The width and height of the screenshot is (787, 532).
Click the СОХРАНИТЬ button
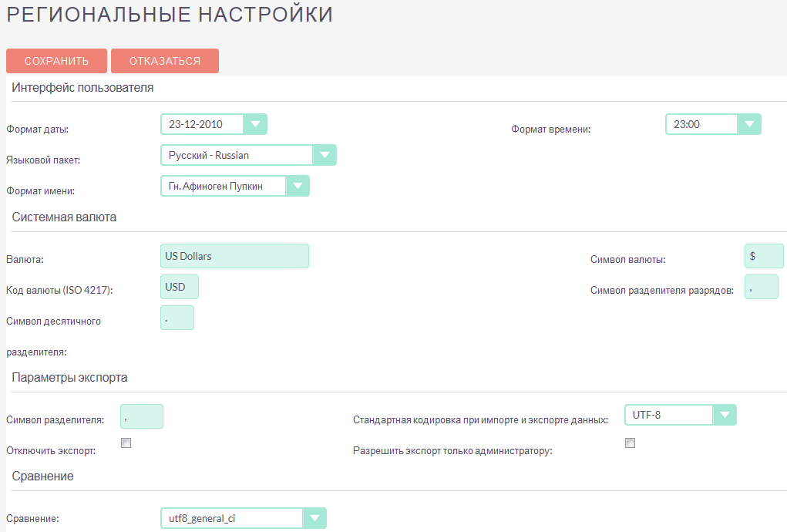click(56, 61)
